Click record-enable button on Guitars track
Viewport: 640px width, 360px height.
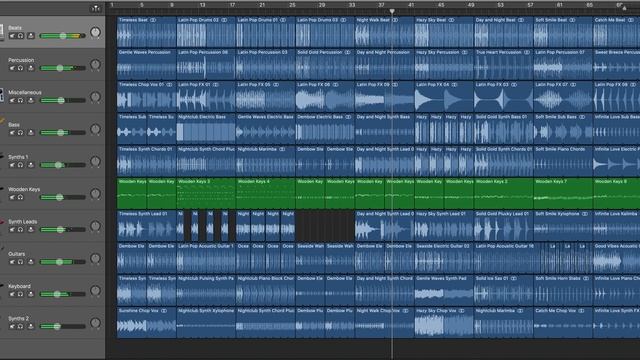(x=31, y=262)
